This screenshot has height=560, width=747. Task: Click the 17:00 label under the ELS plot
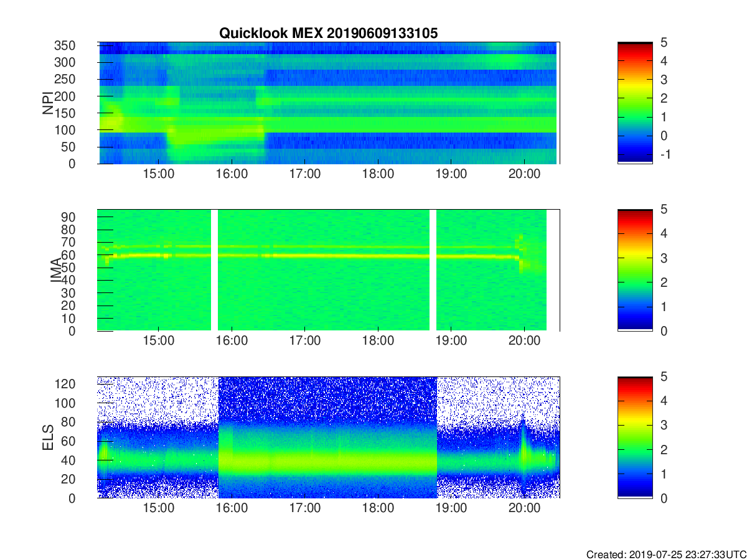pyautogui.click(x=304, y=509)
